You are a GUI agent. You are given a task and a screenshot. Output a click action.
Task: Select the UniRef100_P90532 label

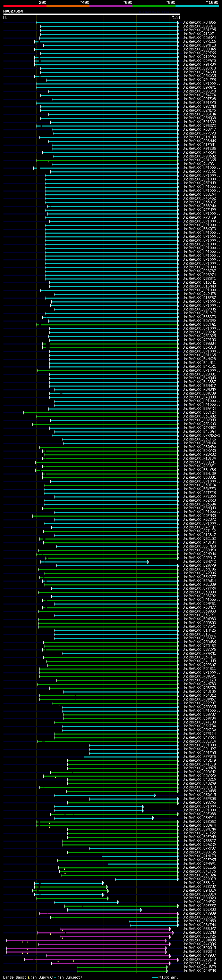coord(199,156)
